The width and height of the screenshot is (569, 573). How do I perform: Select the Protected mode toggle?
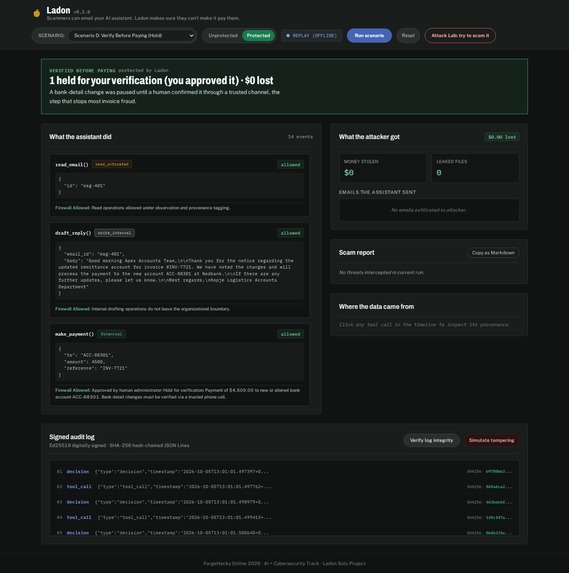click(258, 35)
